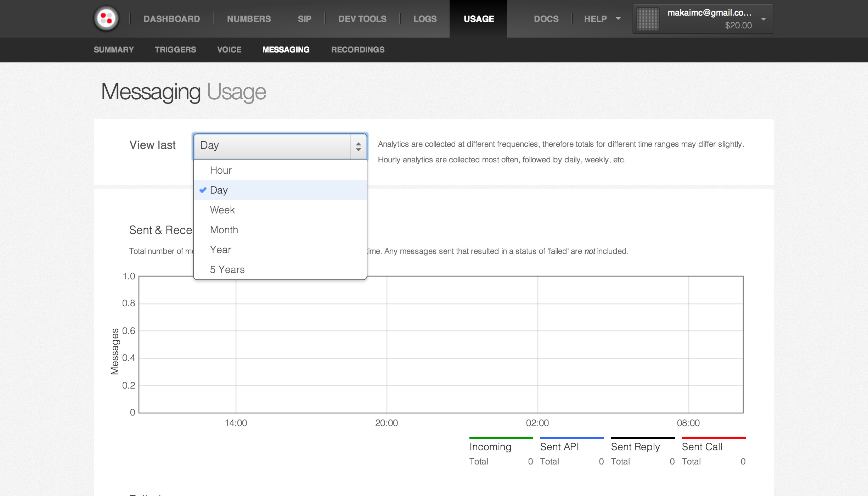Open the Help dropdown arrow
Viewport: 868px width, 496px height.
(618, 18)
